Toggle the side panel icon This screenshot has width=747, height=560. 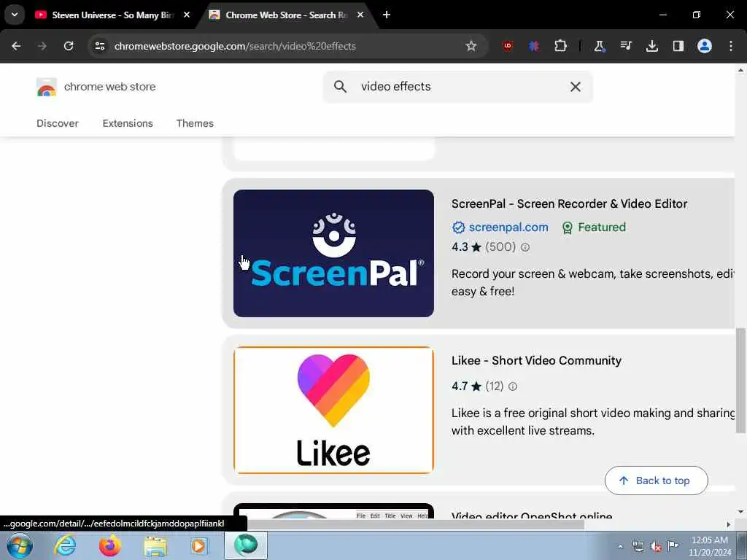pyautogui.click(x=678, y=46)
